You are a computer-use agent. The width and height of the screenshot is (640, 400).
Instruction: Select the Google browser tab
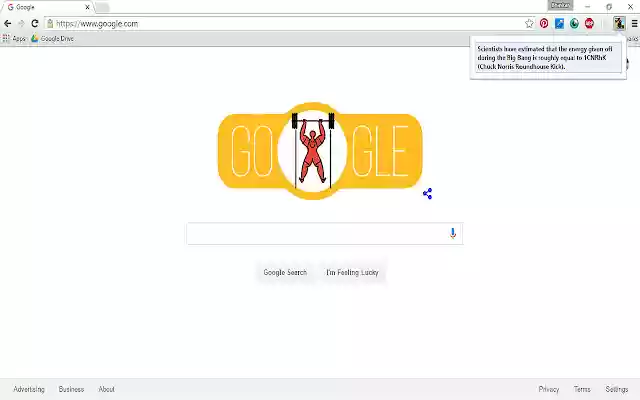pyautogui.click(x=48, y=7)
